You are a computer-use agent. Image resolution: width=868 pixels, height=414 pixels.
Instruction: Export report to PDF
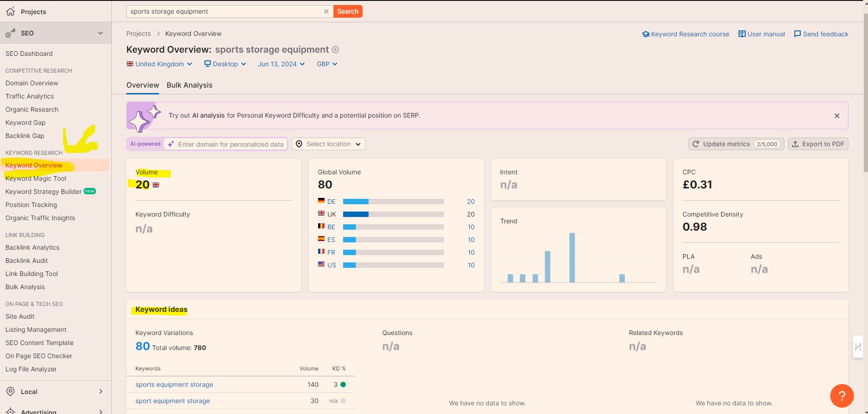[818, 144]
